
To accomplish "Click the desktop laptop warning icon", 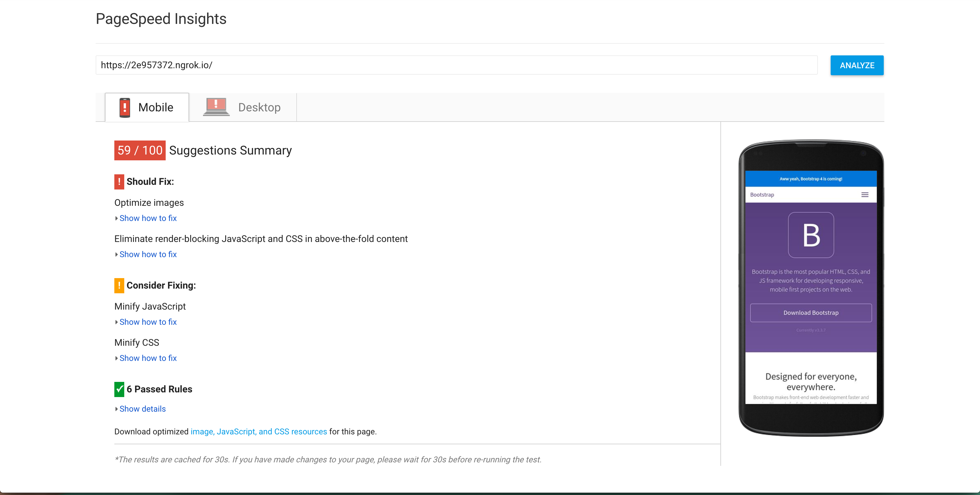I will tap(216, 107).
